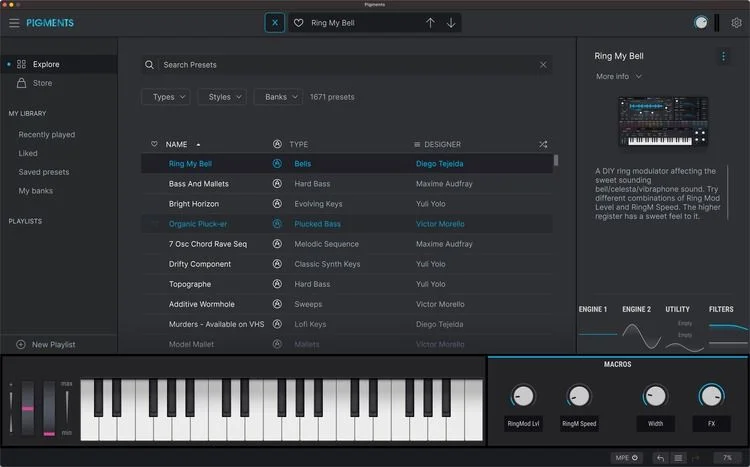This screenshot has height=467, width=750.
Task: Sort by NAME column arrow
Action: [199, 145]
